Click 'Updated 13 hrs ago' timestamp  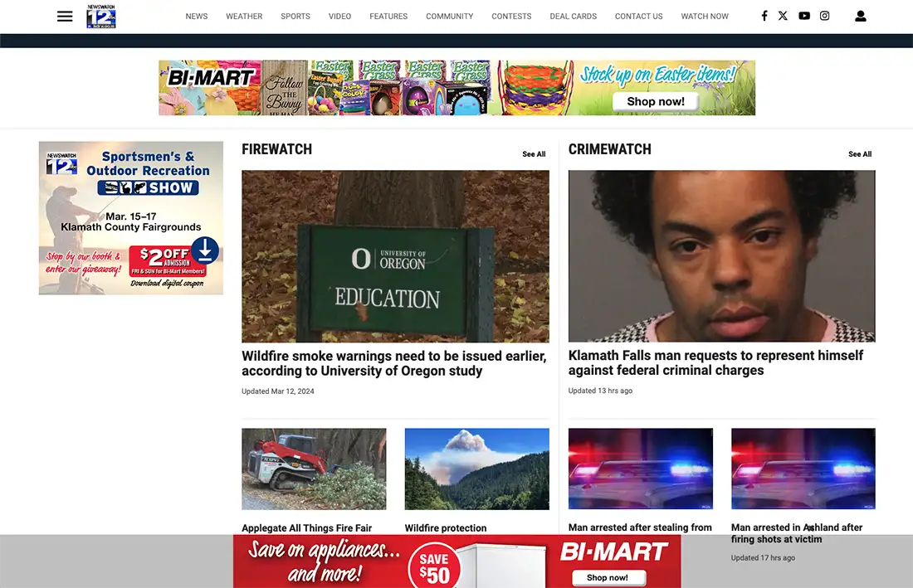tap(600, 391)
